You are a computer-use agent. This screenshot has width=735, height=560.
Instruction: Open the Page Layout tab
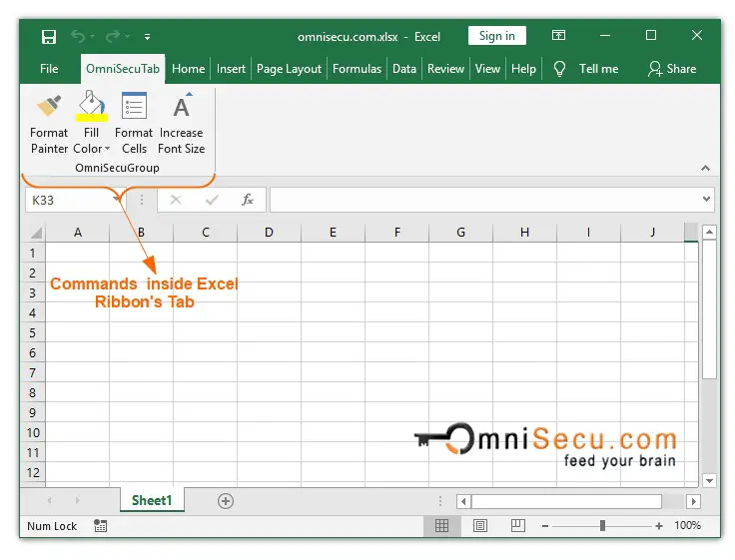290,69
